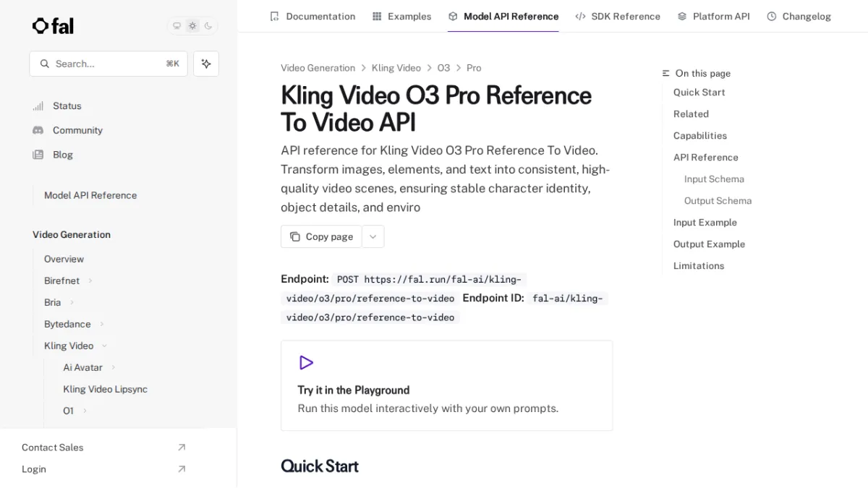Expand the Bria chevron
The width and height of the screenshot is (868, 488).
coord(72,302)
